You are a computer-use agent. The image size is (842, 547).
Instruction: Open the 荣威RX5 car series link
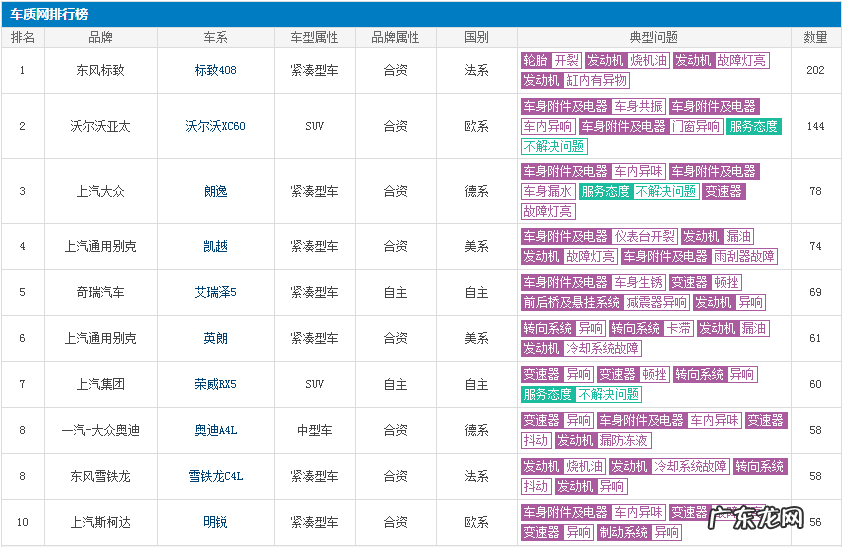click(x=215, y=384)
